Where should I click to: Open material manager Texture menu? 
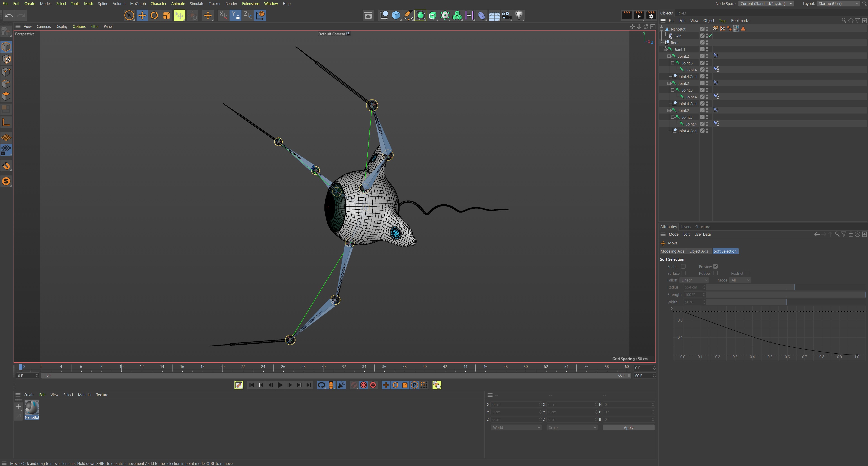click(x=102, y=395)
